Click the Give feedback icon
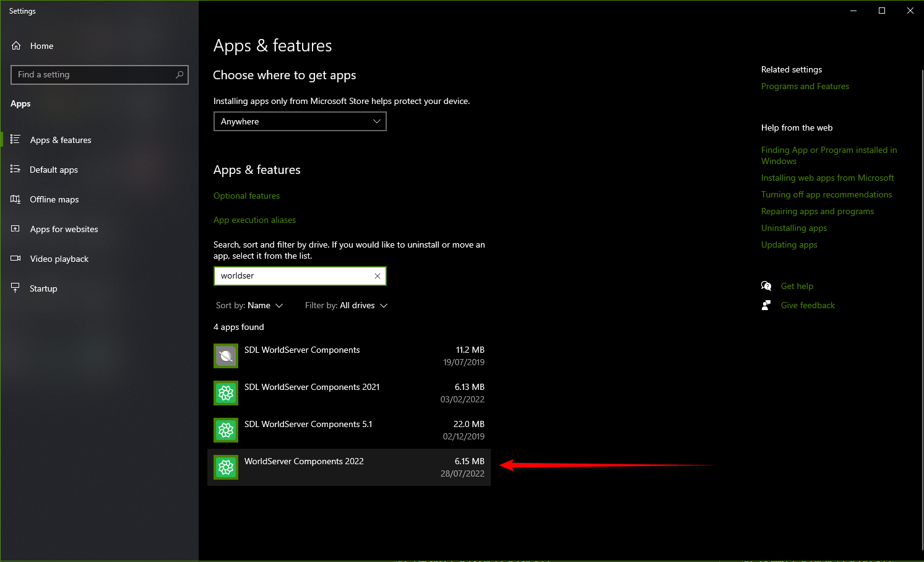 click(766, 305)
